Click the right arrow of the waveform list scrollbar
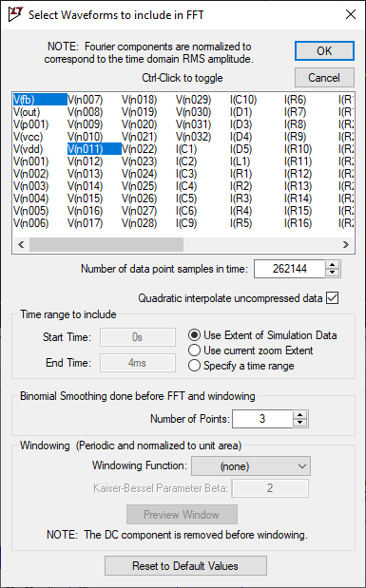366x588 pixels. 346,244
